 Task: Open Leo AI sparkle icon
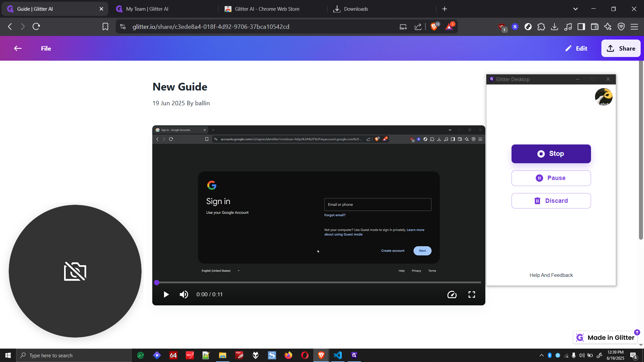click(608, 27)
